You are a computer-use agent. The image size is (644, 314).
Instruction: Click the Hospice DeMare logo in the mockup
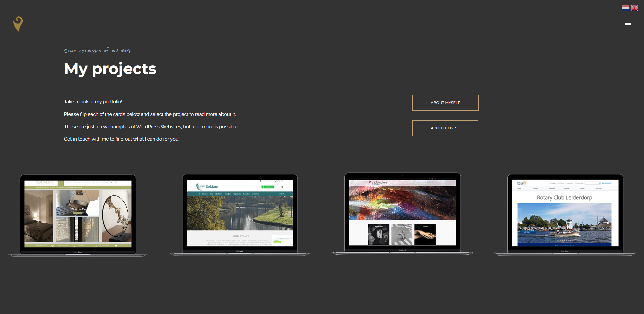pos(207,186)
